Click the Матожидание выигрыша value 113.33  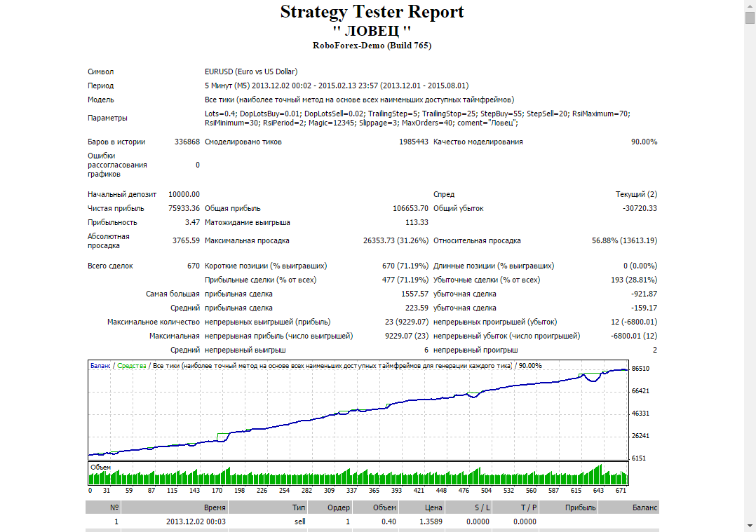coord(417,222)
